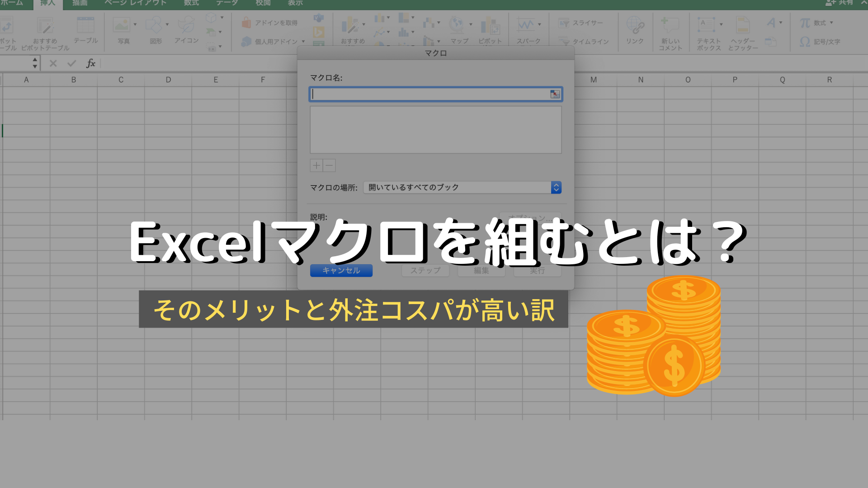Open the 図形 dropdown arrow

167,24
